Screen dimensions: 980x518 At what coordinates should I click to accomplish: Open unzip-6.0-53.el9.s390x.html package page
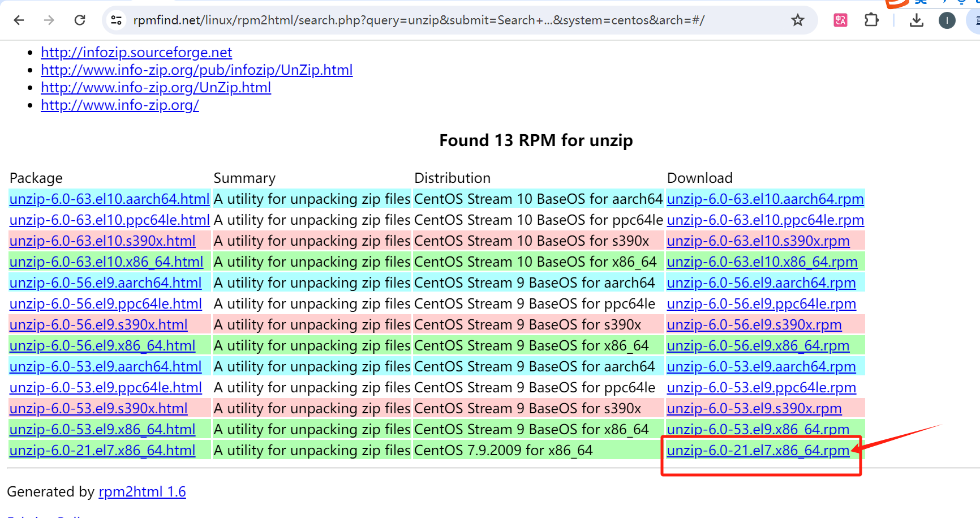[98, 408]
